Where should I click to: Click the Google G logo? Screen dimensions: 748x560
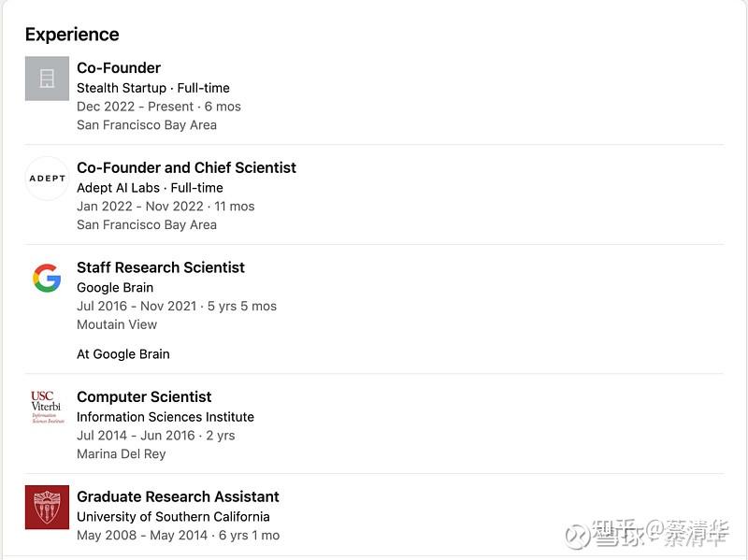click(x=47, y=278)
